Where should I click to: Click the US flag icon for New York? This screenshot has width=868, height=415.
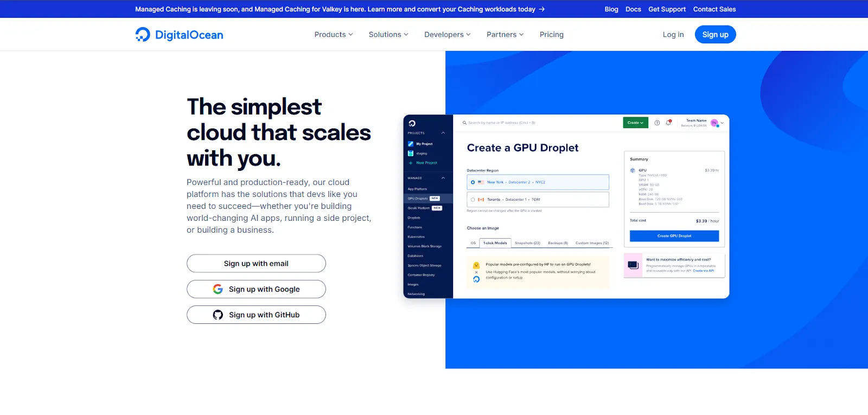pos(481,182)
